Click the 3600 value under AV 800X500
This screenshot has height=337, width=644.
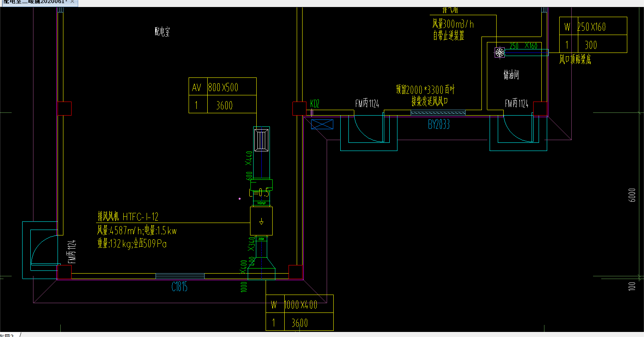pyautogui.click(x=224, y=105)
